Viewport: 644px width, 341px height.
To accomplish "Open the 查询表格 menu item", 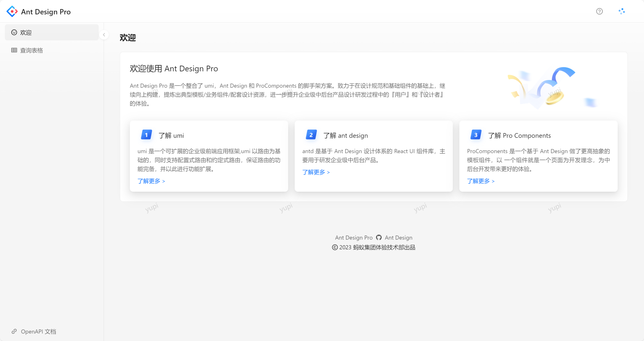I will click(52, 50).
